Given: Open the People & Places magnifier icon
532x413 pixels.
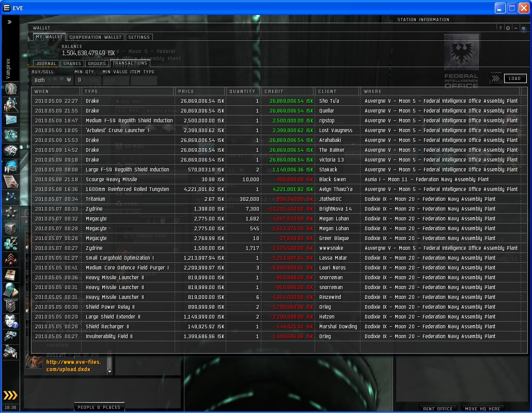Looking at the screenshot, I should [11, 104].
